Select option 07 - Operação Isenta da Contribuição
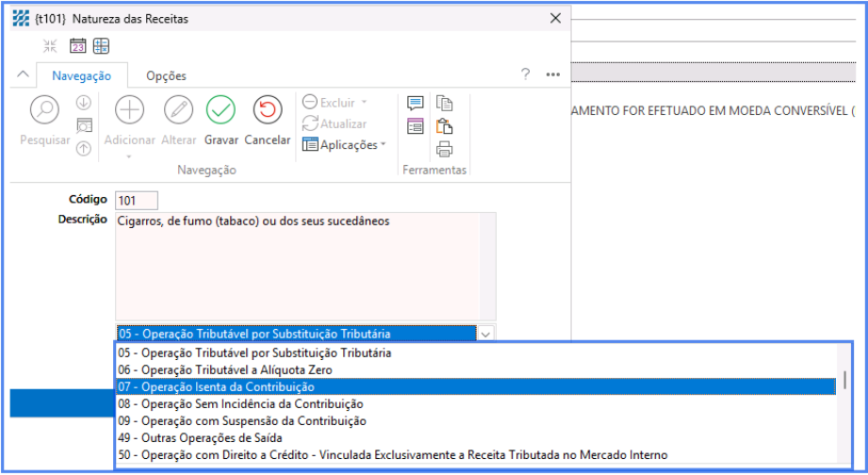This screenshot has width=868, height=475. 216,387
